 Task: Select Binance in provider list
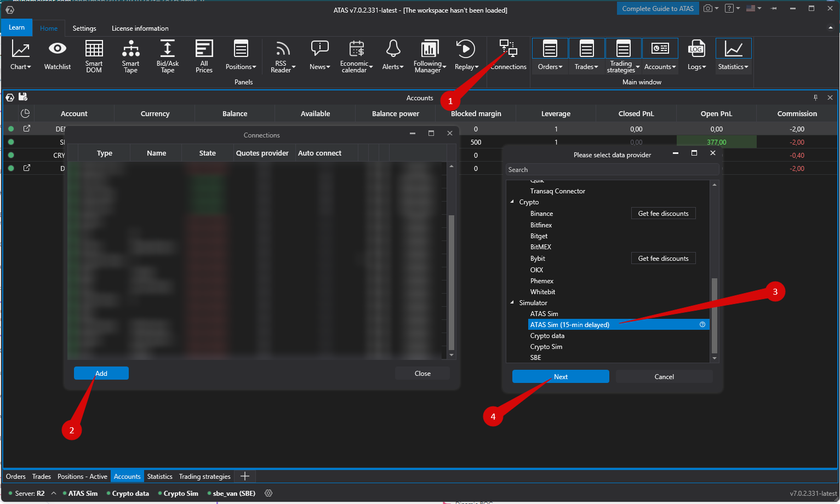click(541, 214)
